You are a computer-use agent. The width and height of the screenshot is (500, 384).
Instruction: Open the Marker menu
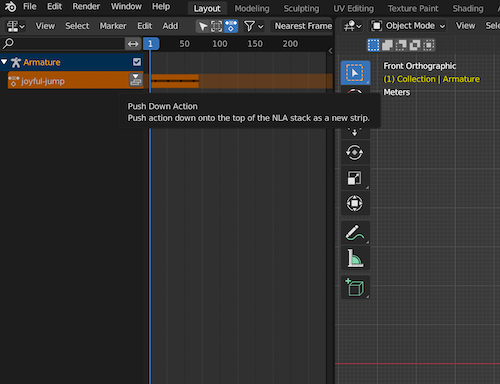coord(113,26)
